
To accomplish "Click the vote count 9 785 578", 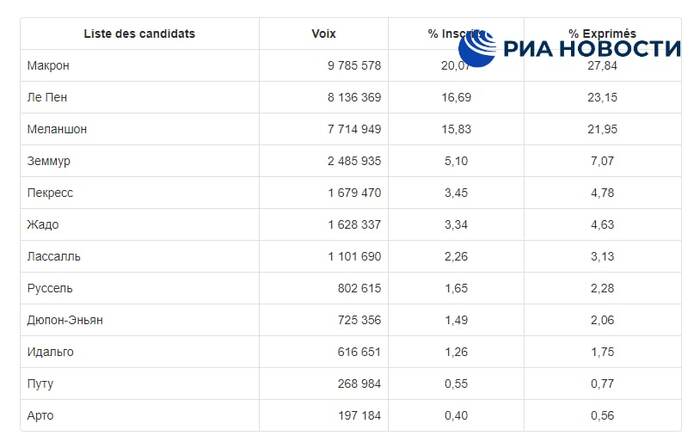I will point(346,66).
